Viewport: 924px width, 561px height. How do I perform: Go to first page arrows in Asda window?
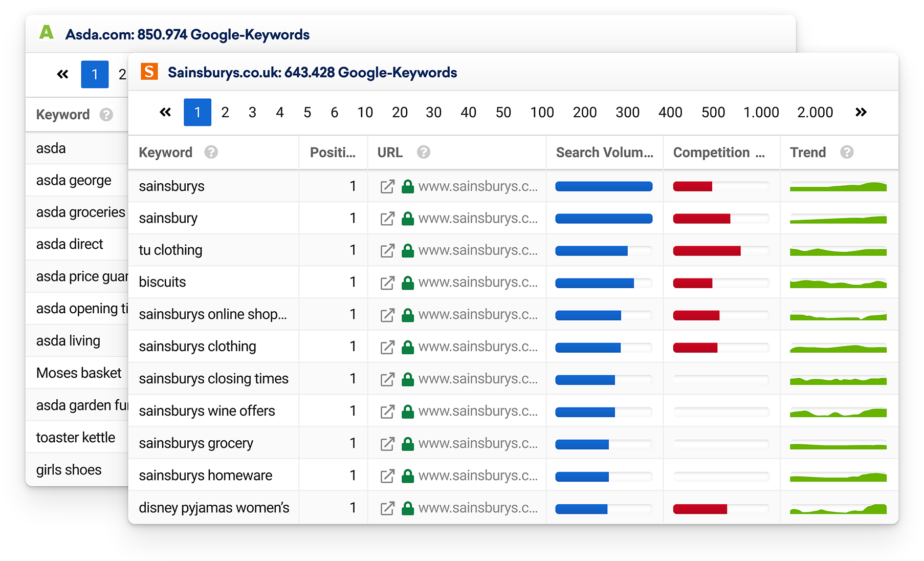62,74
